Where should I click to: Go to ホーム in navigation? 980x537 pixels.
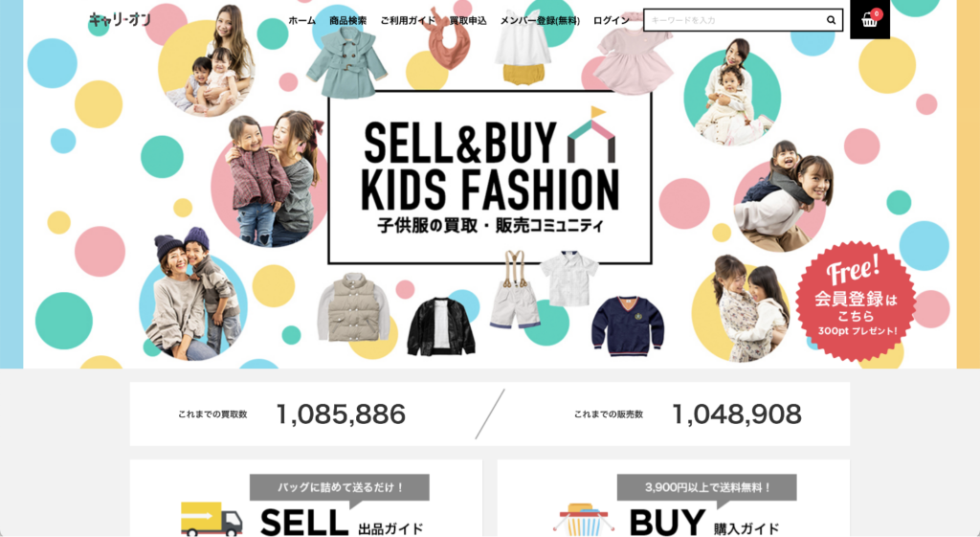tap(301, 21)
